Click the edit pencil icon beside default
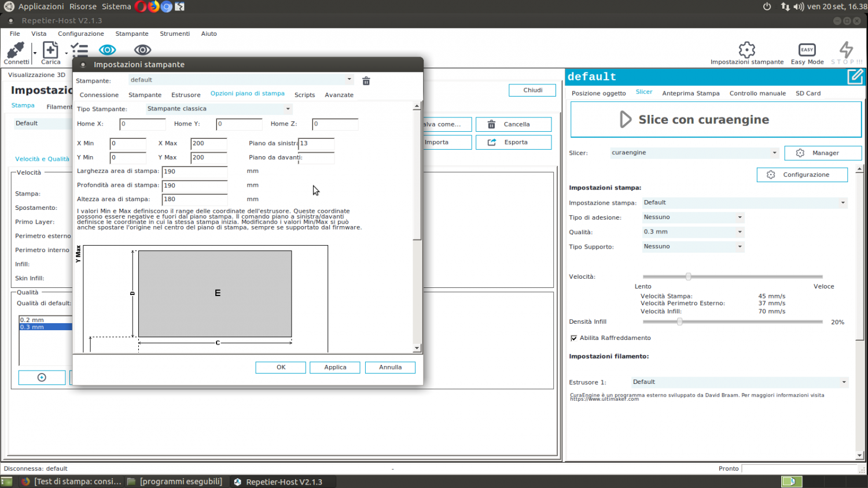This screenshot has width=868, height=488. click(855, 76)
